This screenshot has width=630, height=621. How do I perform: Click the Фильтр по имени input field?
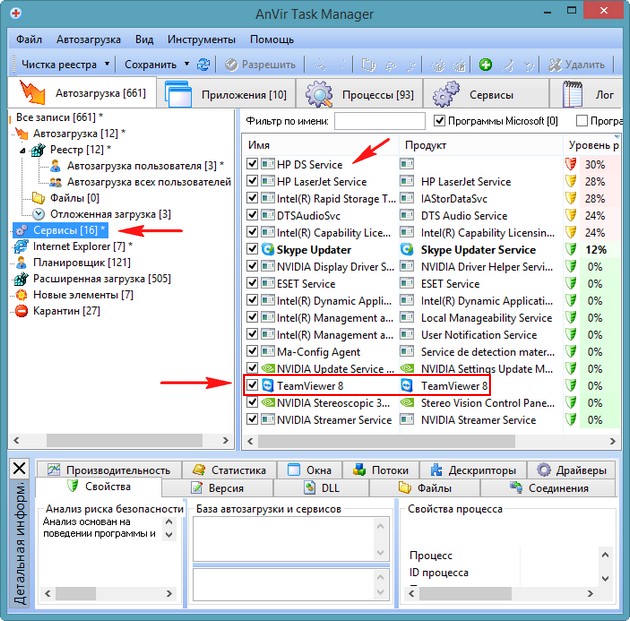[x=379, y=121]
